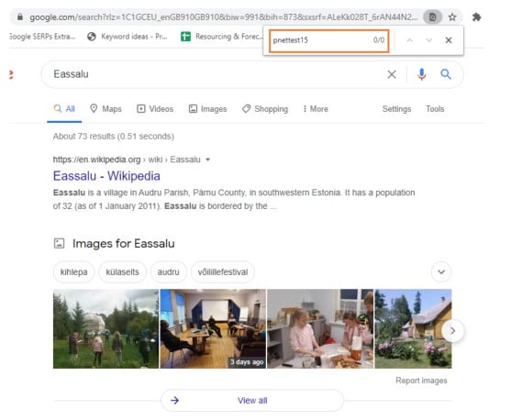Filter images by kihlepa chip

pos(73,271)
